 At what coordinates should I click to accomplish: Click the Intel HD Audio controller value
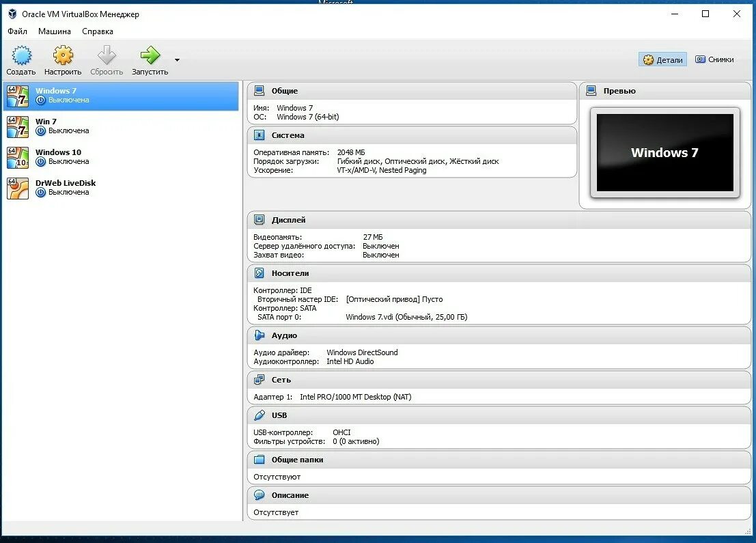click(x=350, y=362)
